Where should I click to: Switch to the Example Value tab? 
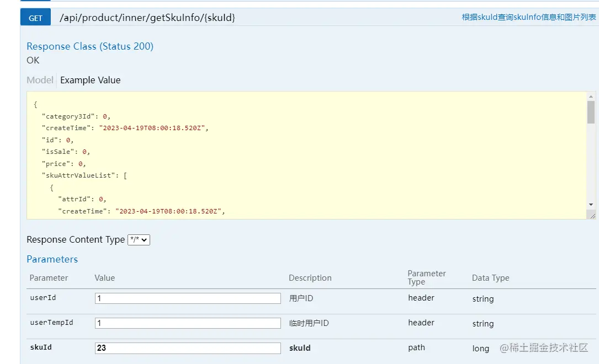click(x=91, y=80)
